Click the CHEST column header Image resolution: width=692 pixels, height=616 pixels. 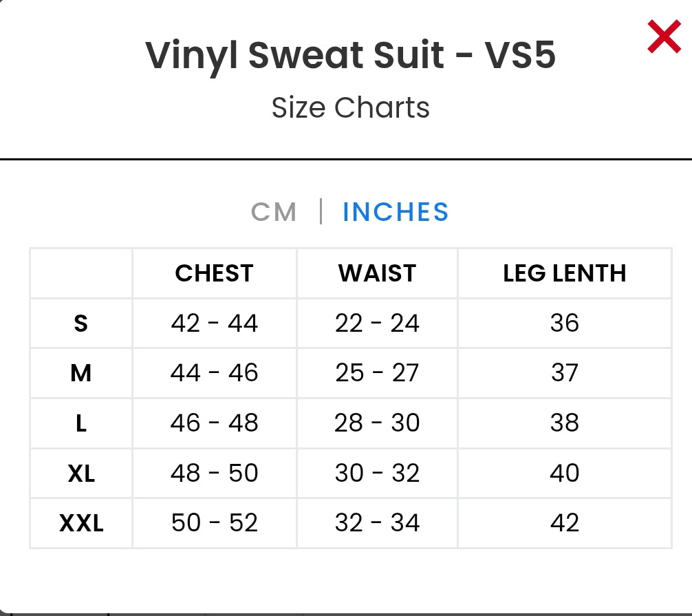point(214,273)
